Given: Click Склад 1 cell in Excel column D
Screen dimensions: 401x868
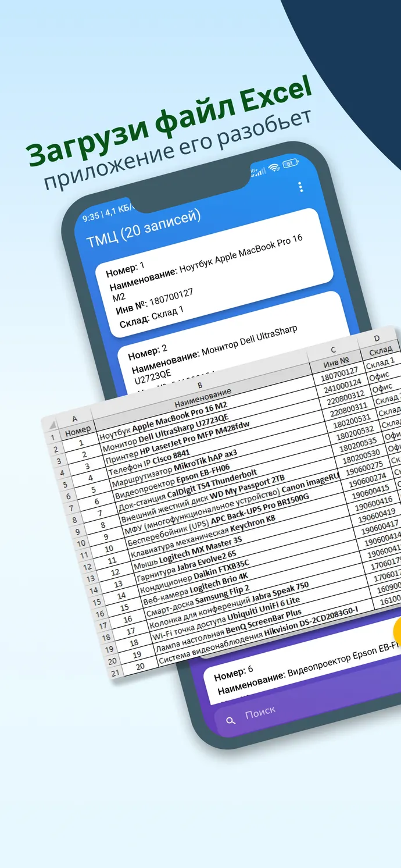Looking at the screenshot, I should click(381, 364).
